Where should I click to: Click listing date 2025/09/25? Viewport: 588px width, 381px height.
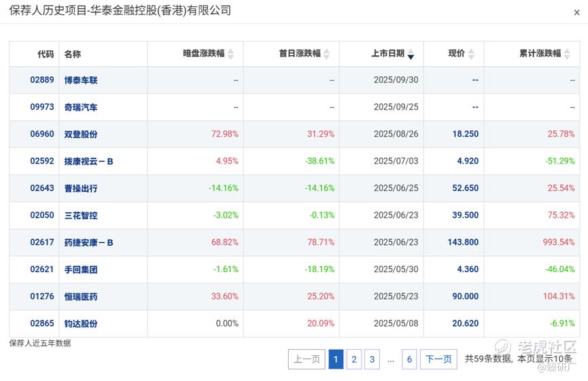click(396, 107)
